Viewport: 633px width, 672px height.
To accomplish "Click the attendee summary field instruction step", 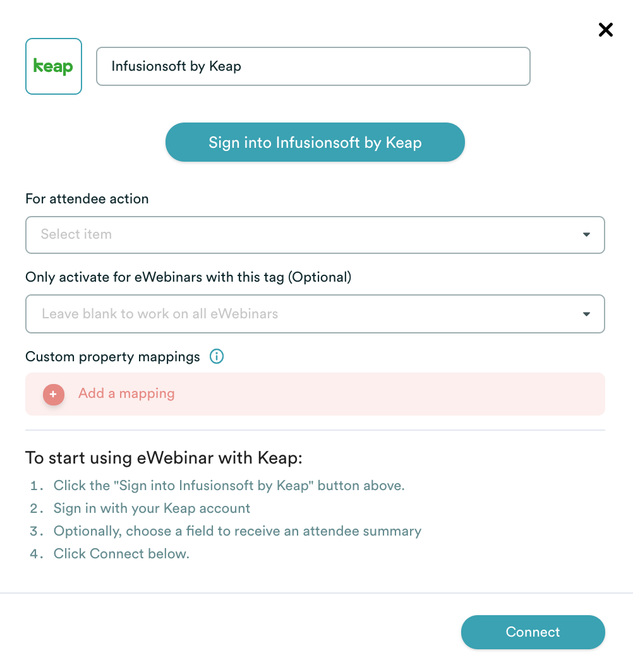I will (237, 531).
